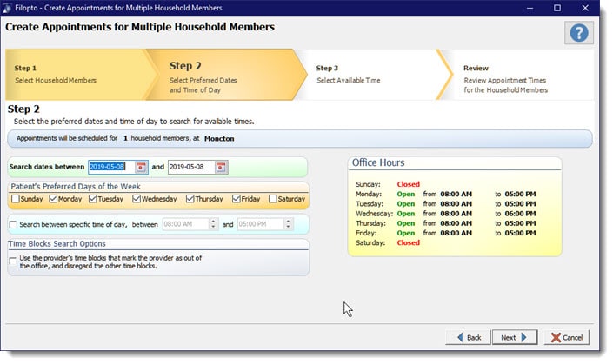
Task: Enable use provider's time blocks option
Action: [x=13, y=261]
